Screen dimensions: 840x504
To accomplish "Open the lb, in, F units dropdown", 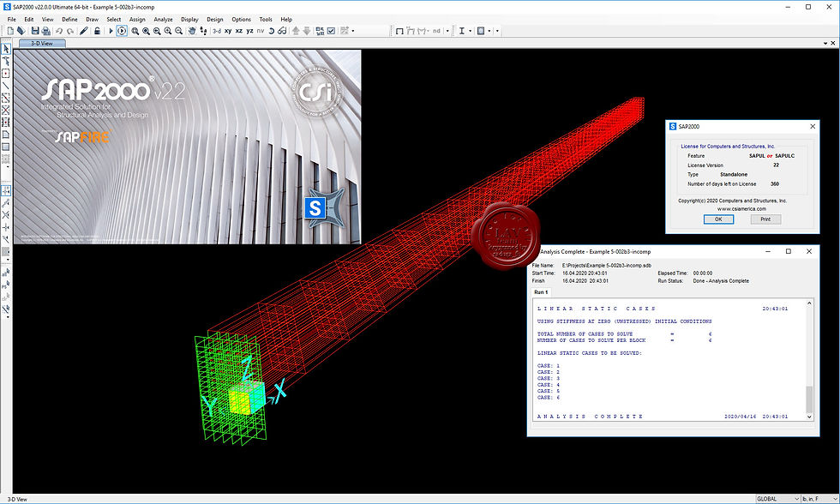I will click(819, 499).
